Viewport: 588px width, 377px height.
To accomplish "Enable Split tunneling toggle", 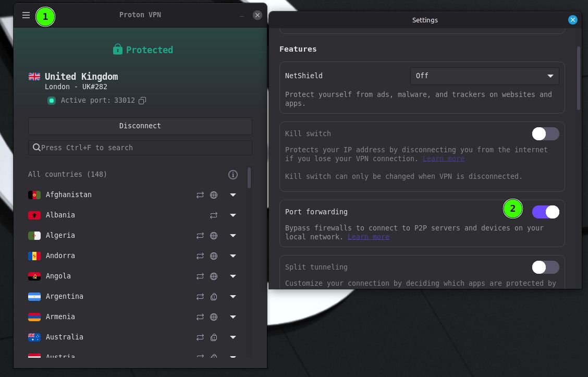I will pyautogui.click(x=545, y=267).
